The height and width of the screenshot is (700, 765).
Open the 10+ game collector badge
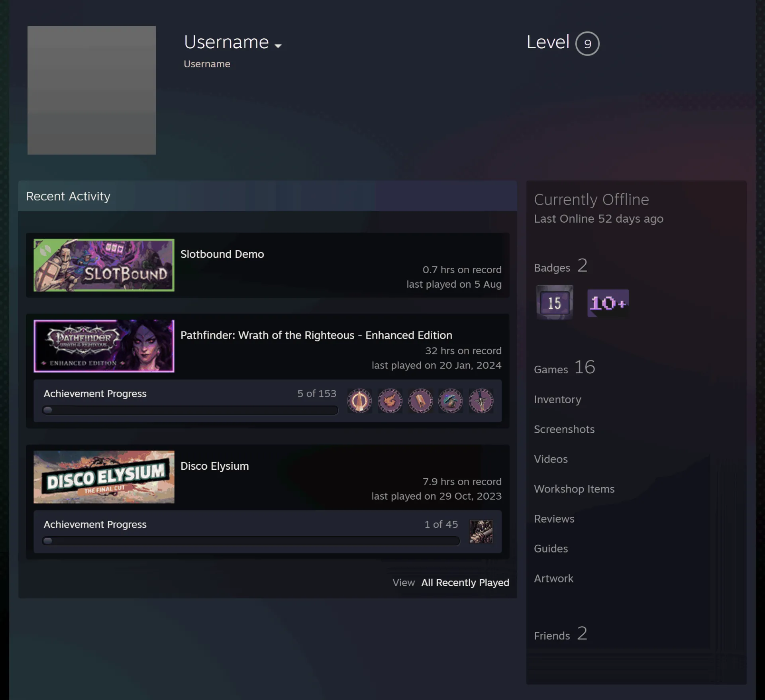[608, 303]
